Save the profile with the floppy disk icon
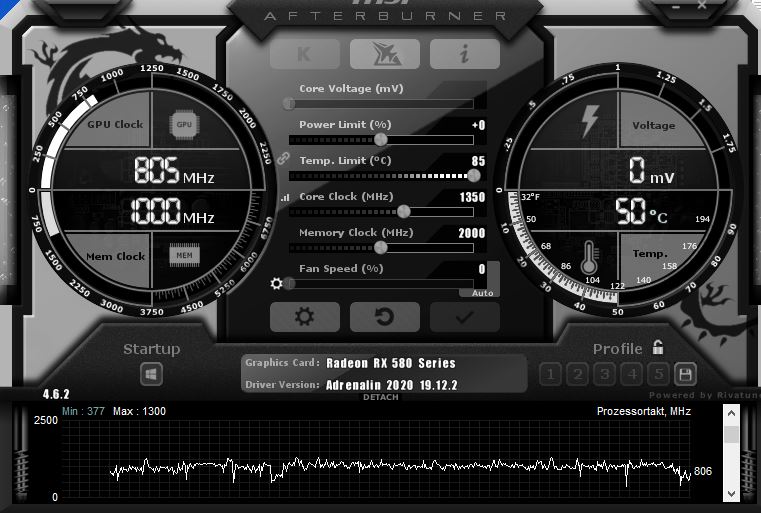Image resolution: width=761 pixels, height=513 pixels. 685,374
